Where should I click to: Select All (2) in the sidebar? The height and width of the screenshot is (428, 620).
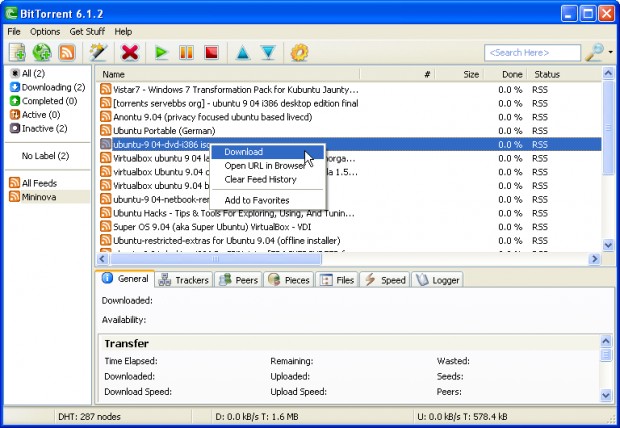(x=28, y=74)
